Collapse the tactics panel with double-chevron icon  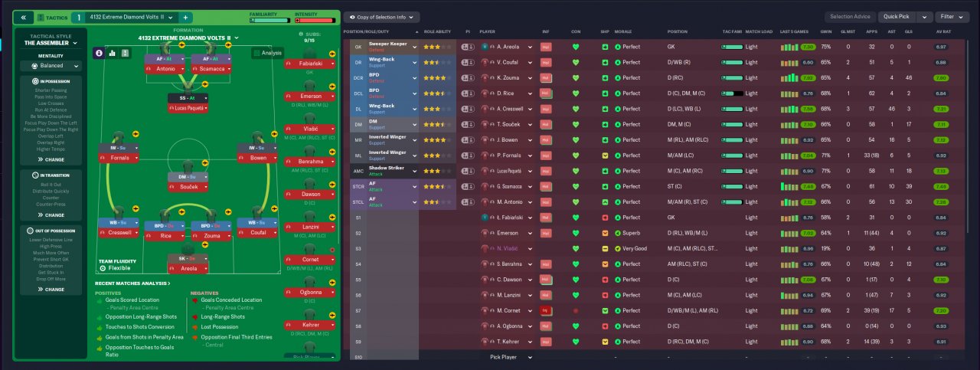point(24,17)
